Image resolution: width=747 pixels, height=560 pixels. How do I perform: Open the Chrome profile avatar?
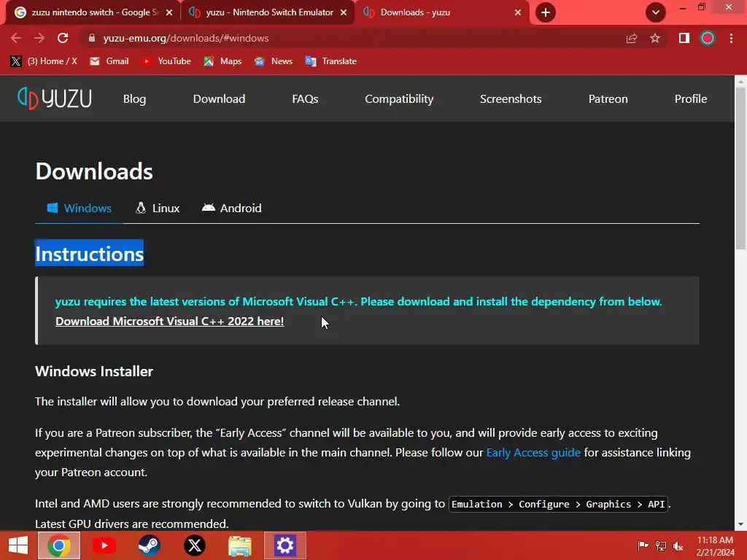pyautogui.click(x=708, y=38)
